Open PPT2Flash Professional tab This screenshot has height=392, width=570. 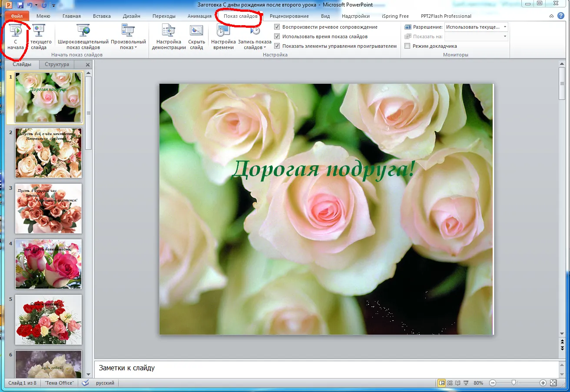(446, 16)
